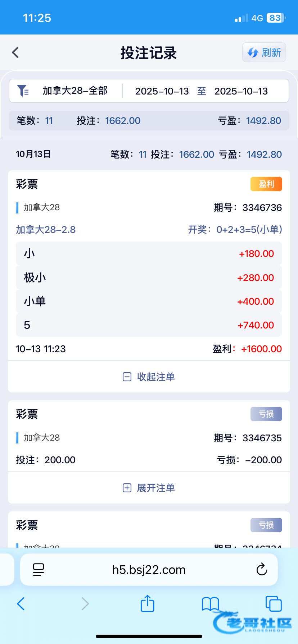
Task: Open the 加拿大28-全部 game filter
Action: pyautogui.click(x=75, y=91)
